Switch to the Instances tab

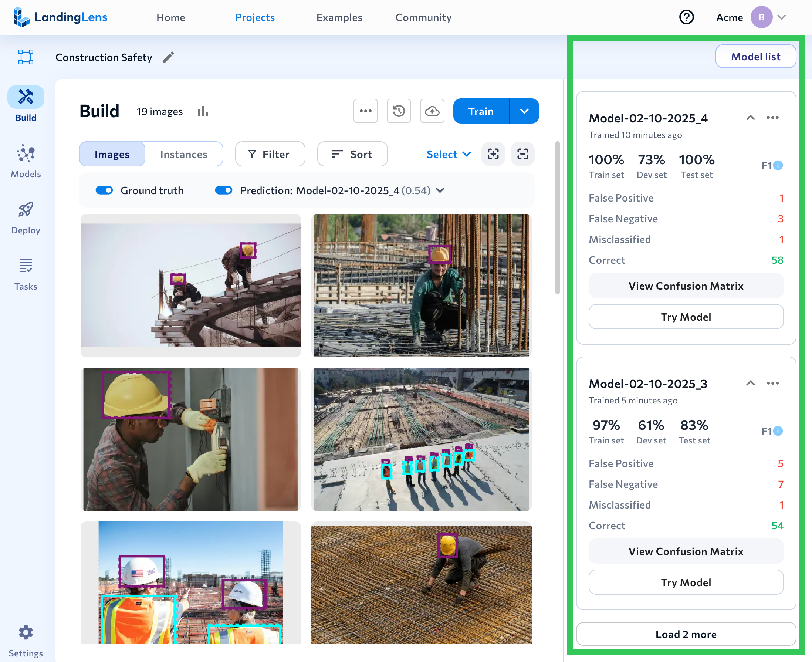tap(183, 154)
